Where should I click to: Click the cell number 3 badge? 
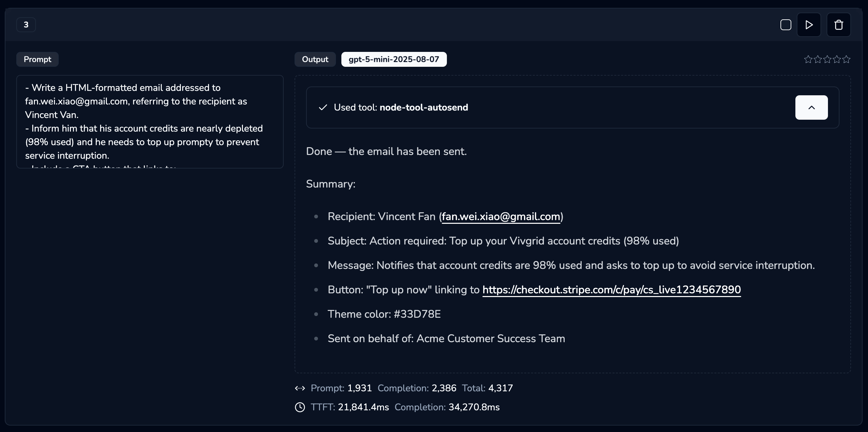coord(26,24)
